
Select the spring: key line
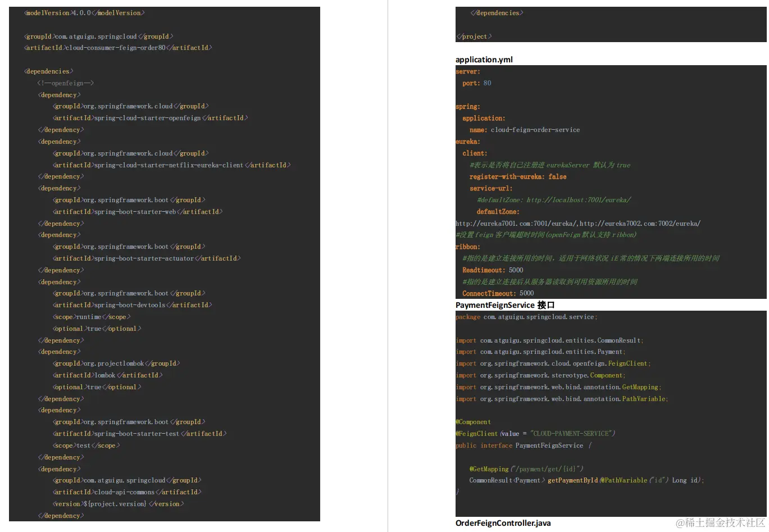click(468, 107)
